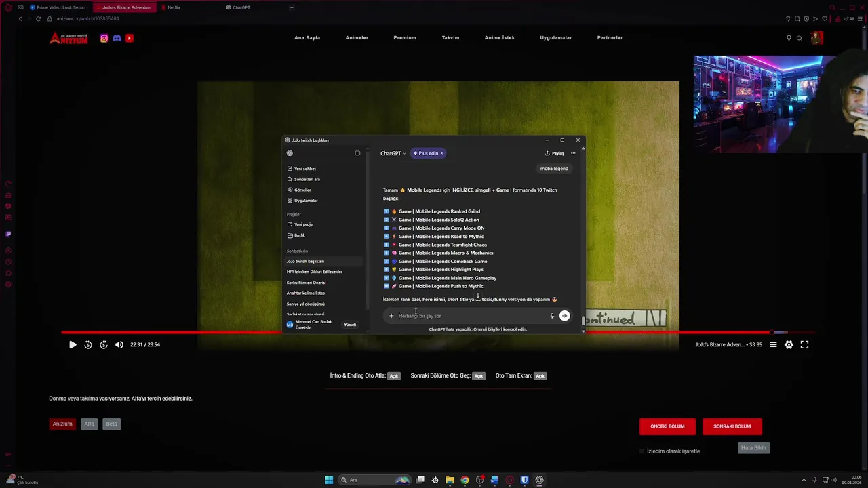The image size is (868, 488).
Task: Toggle Sonraki Bölüme Oto Geç
Action: (x=479, y=376)
